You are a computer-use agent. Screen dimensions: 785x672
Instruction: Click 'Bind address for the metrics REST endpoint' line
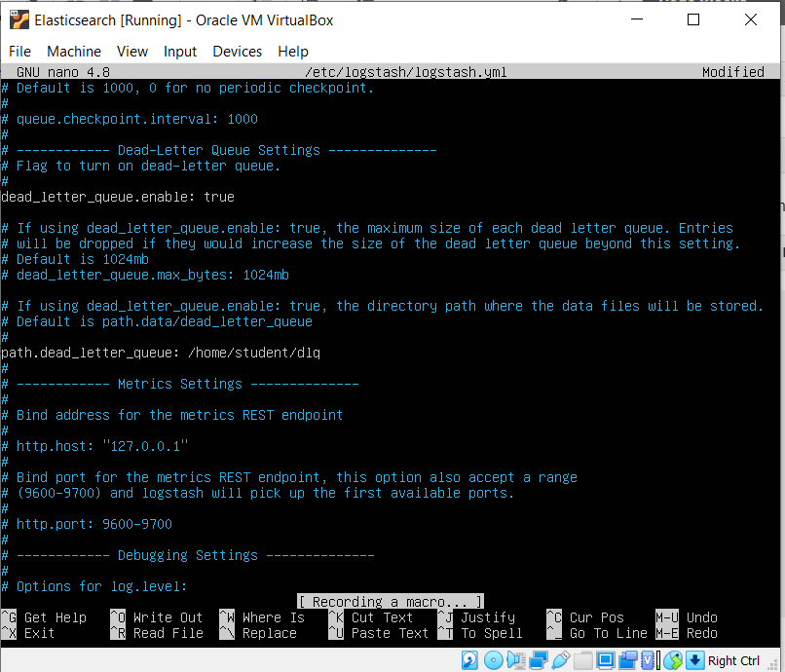[x=172, y=415]
